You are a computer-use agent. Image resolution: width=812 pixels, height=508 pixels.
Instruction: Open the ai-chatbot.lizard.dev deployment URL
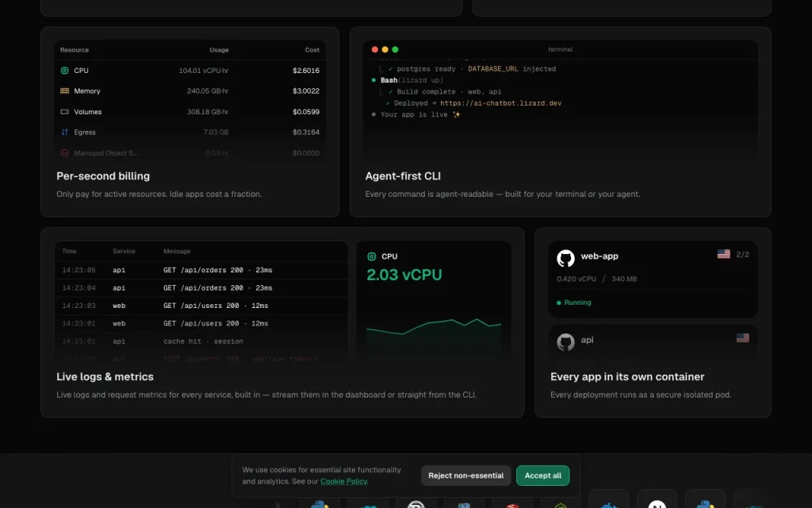(501, 103)
